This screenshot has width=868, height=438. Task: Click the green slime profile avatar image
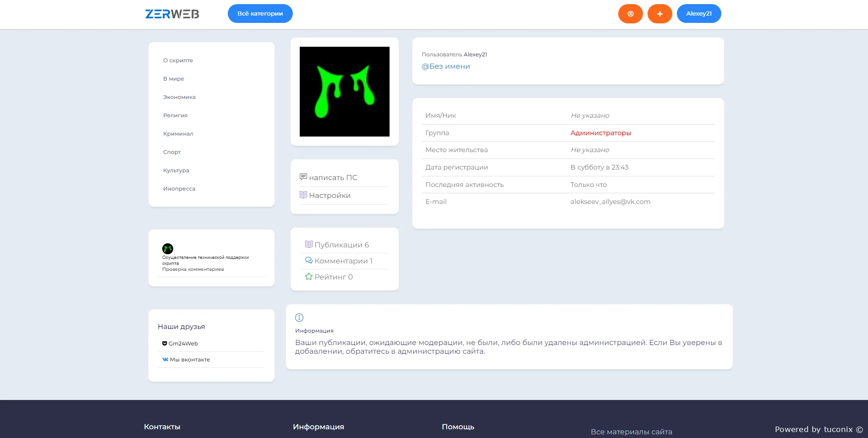(345, 92)
